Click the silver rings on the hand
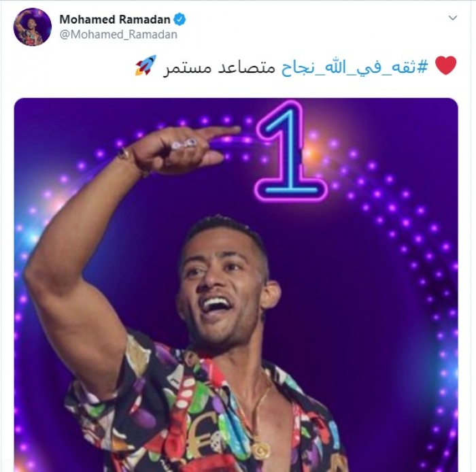This screenshot has height=472, width=476. point(184,144)
